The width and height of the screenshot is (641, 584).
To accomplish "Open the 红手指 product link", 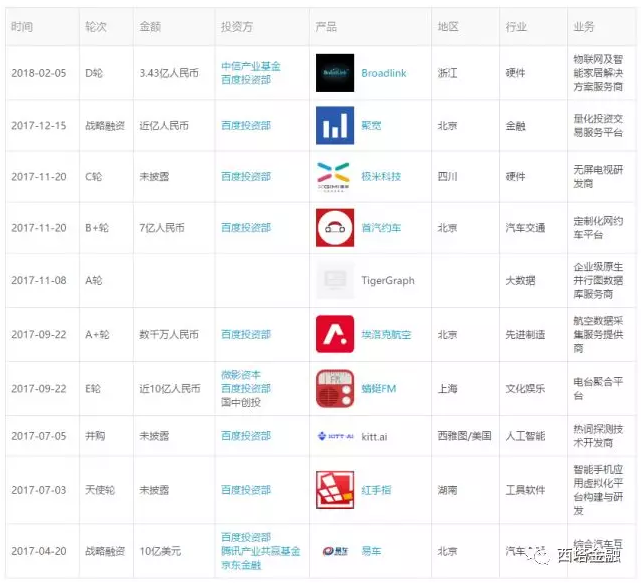I will (x=376, y=490).
